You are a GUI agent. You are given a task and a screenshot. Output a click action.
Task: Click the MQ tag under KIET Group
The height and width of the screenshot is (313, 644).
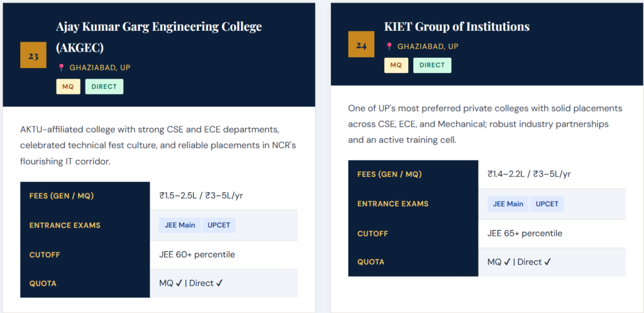[396, 65]
